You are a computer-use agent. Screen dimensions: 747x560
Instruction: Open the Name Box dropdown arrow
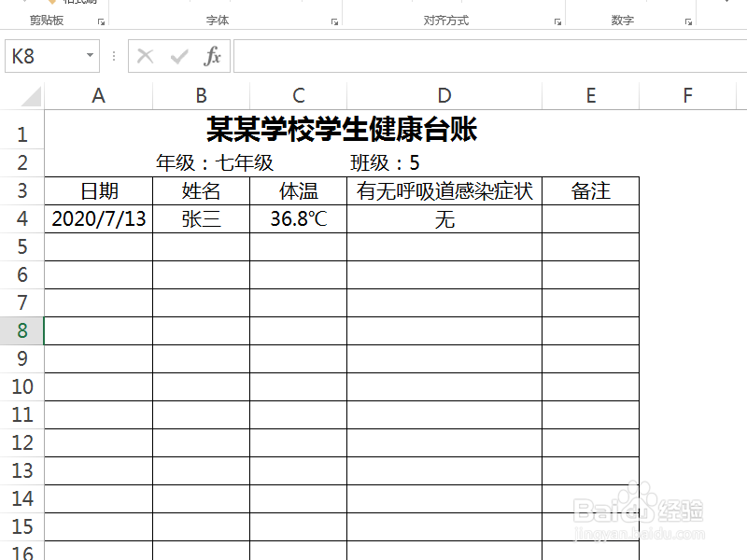[x=88, y=55]
